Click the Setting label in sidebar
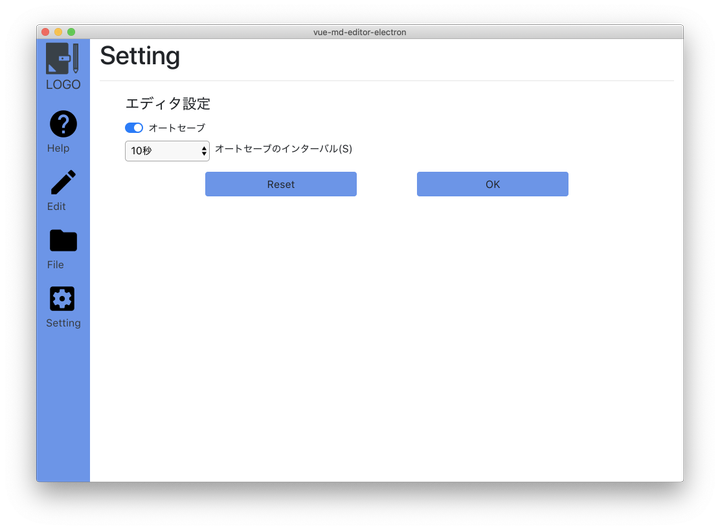The width and height of the screenshot is (720, 530). [x=63, y=323]
